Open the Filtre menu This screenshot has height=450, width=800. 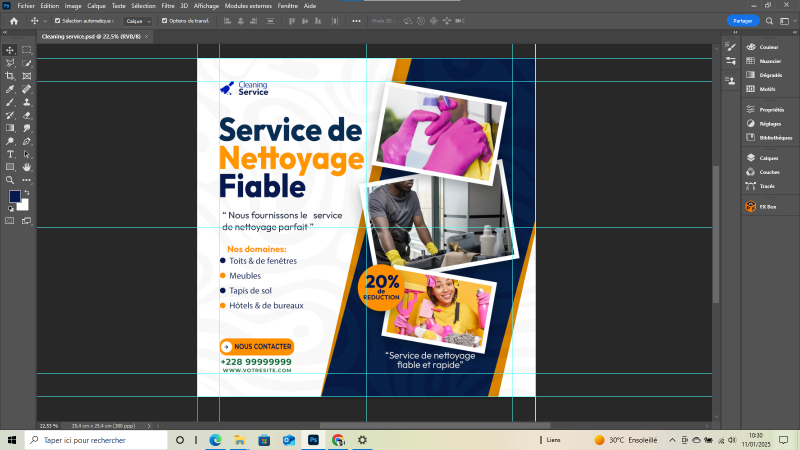pyautogui.click(x=167, y=6)
